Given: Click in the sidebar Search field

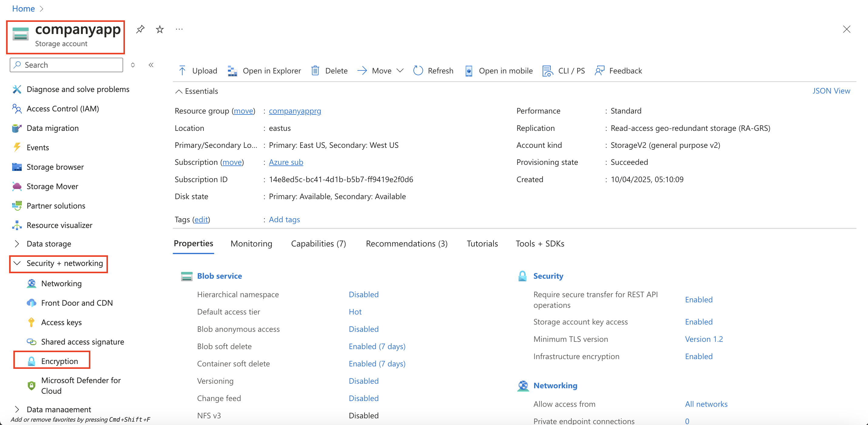Looking at the screenshot, I should [66, 65].
